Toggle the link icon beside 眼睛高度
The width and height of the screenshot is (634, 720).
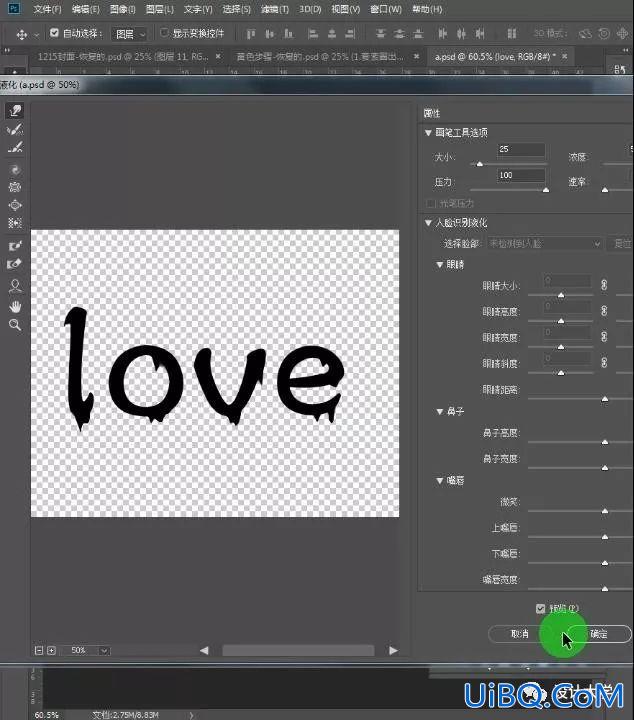pyautogui.click(x=604, y=311)
